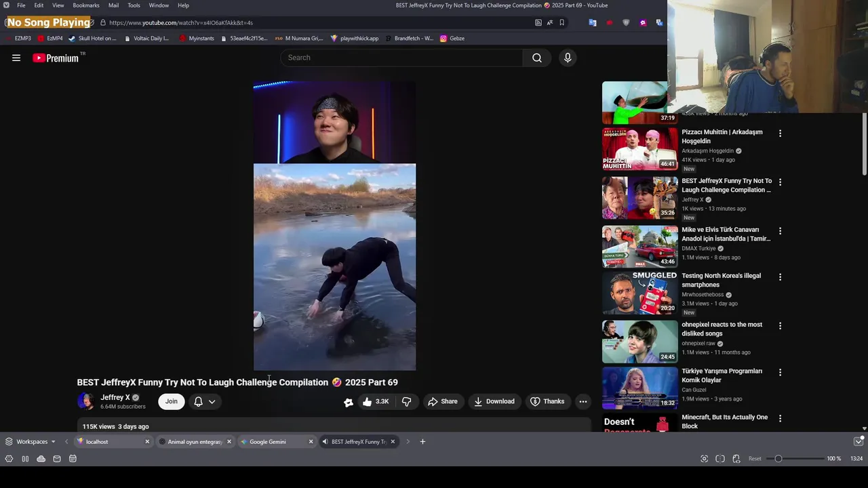Open notification bell dropdown for Jeffrey X
Viewport: 868px width, 488px height.
(x=204, y=401)
